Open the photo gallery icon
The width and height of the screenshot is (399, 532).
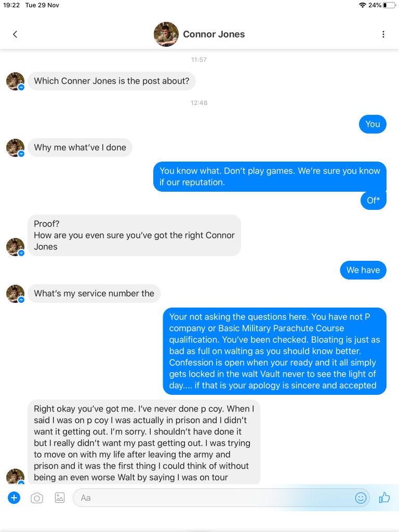(x=60, y=498)
